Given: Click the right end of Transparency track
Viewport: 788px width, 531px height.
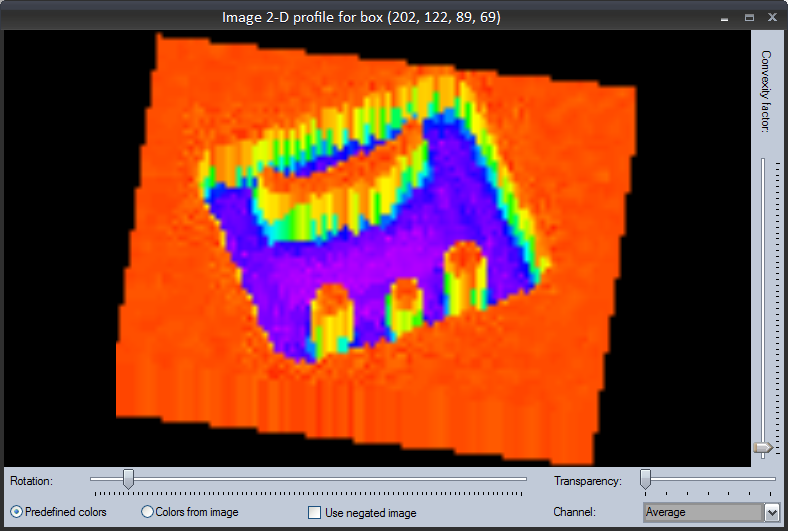Looking at the screenshot, I should pos(774,479).
